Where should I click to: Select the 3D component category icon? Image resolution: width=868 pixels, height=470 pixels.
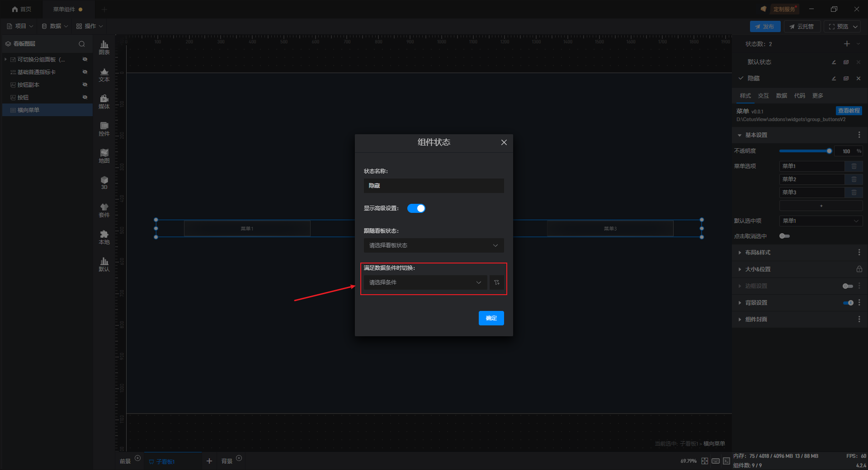(x=104, y=183)
